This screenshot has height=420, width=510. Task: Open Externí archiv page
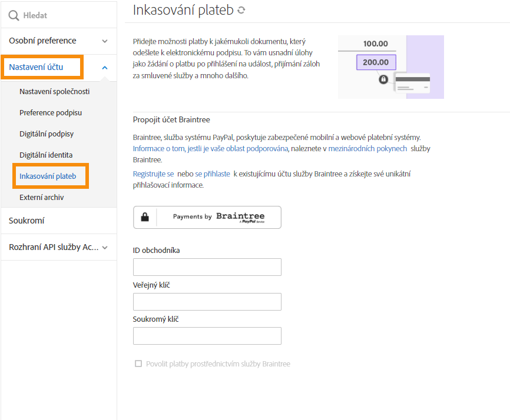click(x=42, y=198)
